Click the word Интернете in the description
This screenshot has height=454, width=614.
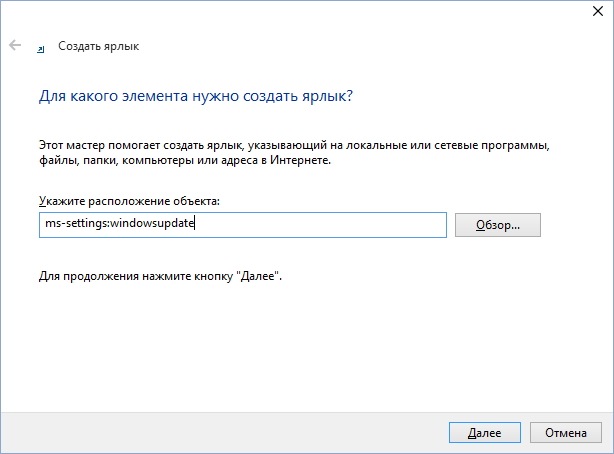[x=300, y=160]
